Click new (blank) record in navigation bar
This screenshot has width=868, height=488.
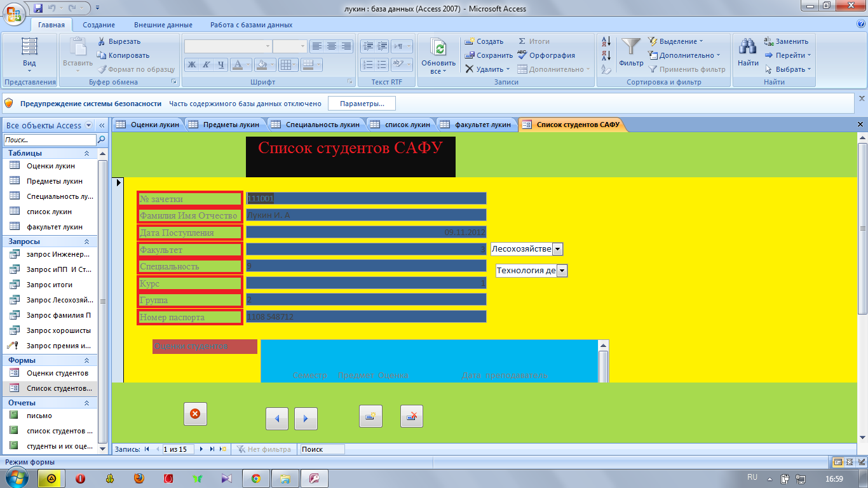click(222, 449)
